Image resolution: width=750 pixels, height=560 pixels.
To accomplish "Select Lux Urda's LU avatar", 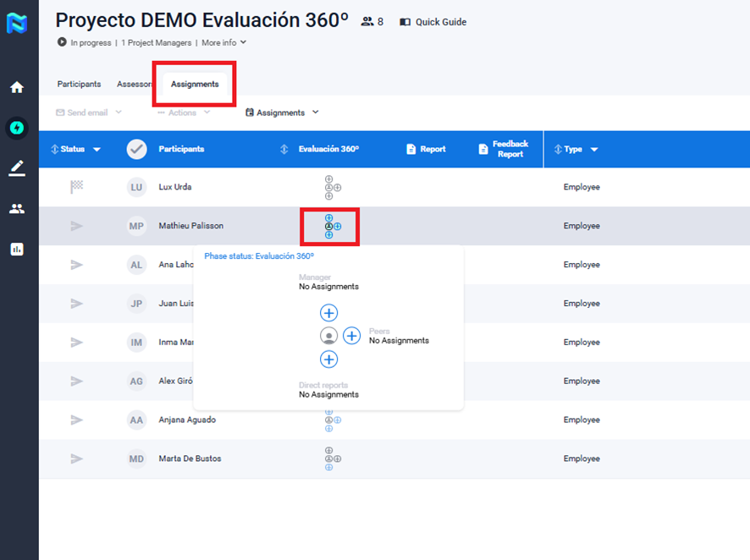I will click(x=136, y=187).
